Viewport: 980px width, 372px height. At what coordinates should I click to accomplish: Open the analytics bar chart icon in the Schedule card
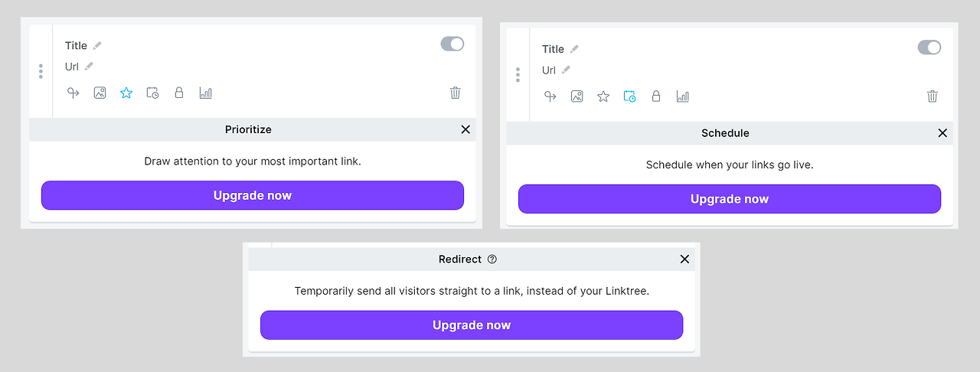tap(682, 96)
